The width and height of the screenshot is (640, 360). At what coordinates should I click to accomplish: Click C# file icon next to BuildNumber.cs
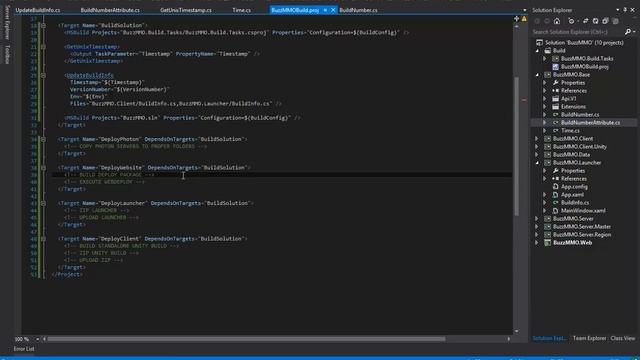(556, 115)
